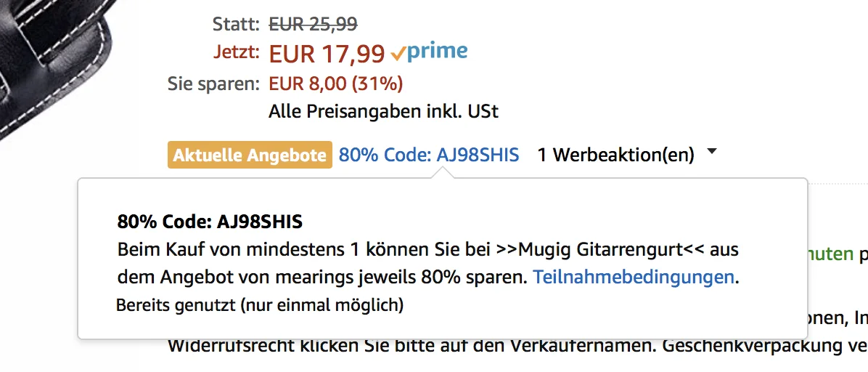The image size is (868, 372).
Task: Click the current EUR 17,99 price
Action: point(327,54)
